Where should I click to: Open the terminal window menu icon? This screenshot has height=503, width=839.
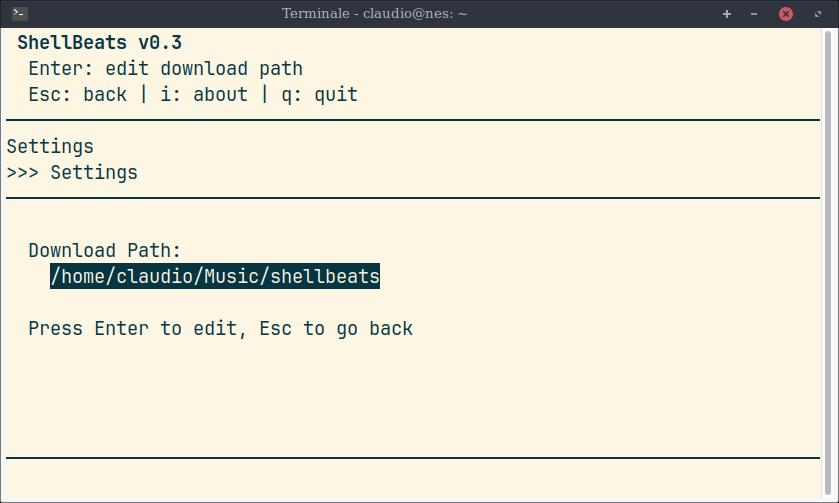point(20,14)
